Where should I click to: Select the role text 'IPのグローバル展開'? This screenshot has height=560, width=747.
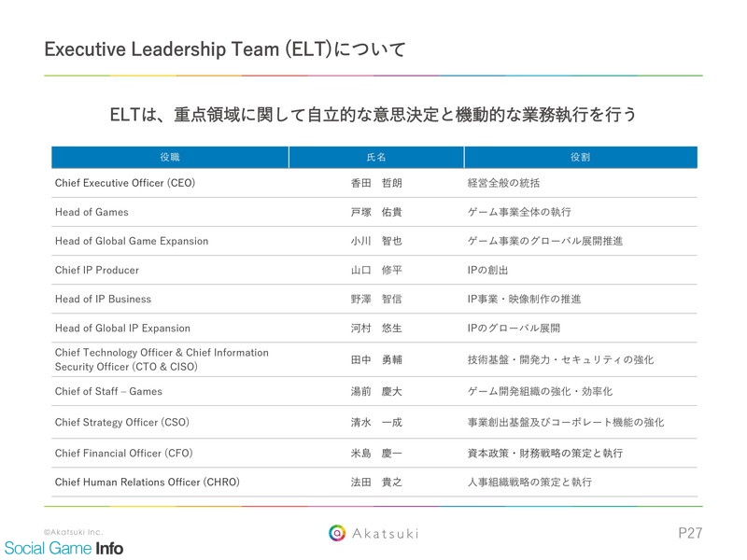click(x=514, y=329)
